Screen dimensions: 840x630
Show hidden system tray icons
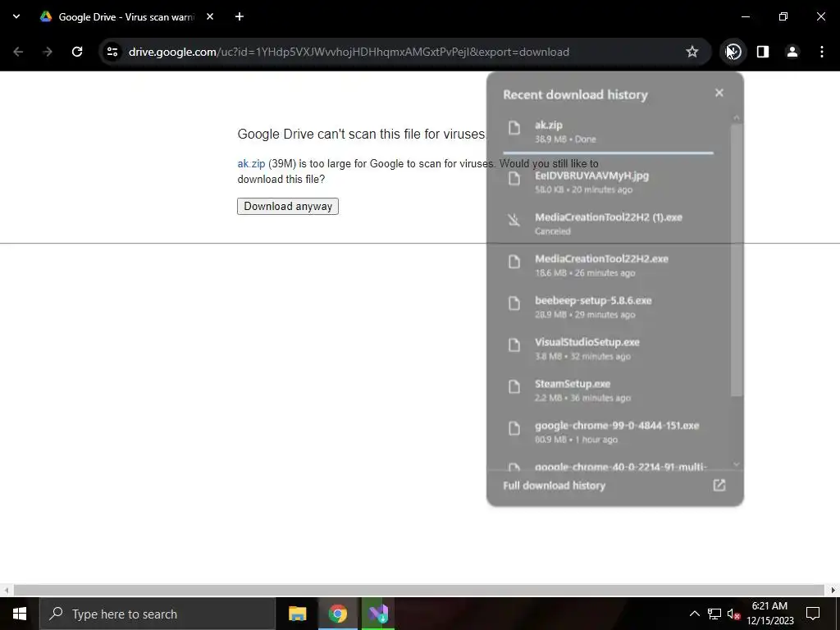[x=694, y=614]
